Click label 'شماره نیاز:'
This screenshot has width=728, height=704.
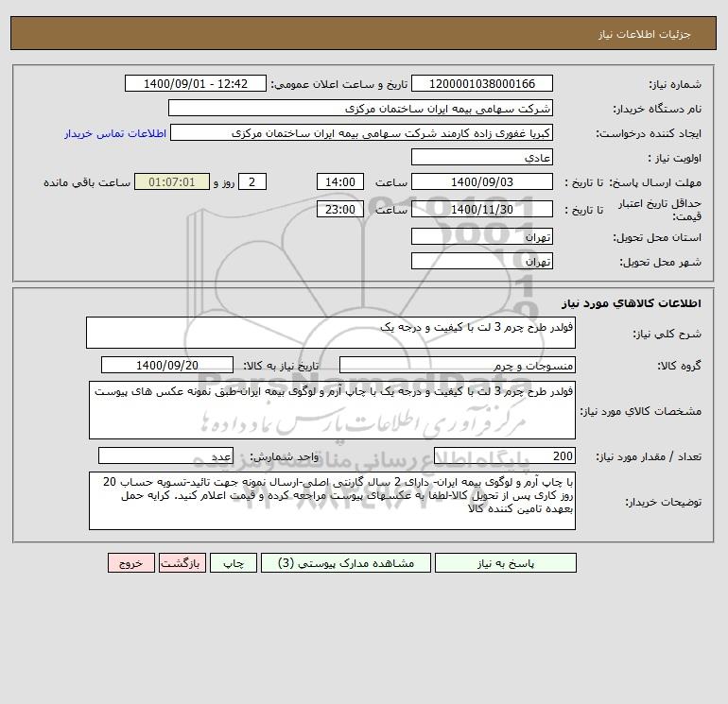[675, 84]
